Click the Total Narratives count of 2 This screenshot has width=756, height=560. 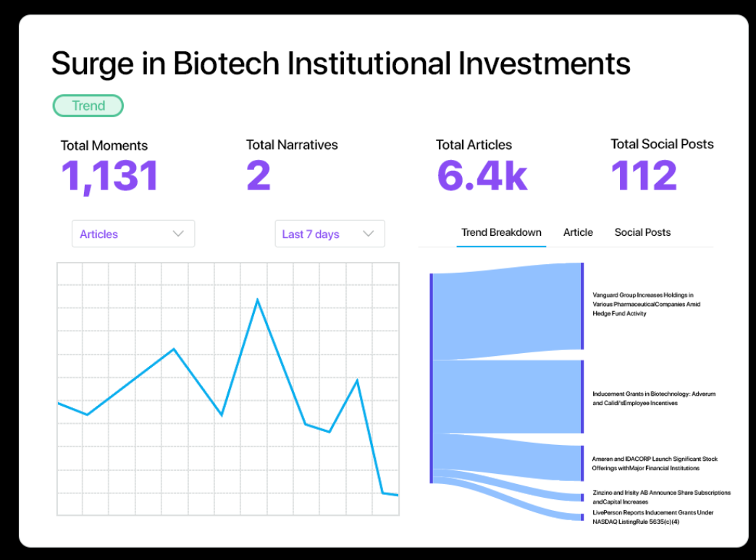tap(259, 176)
